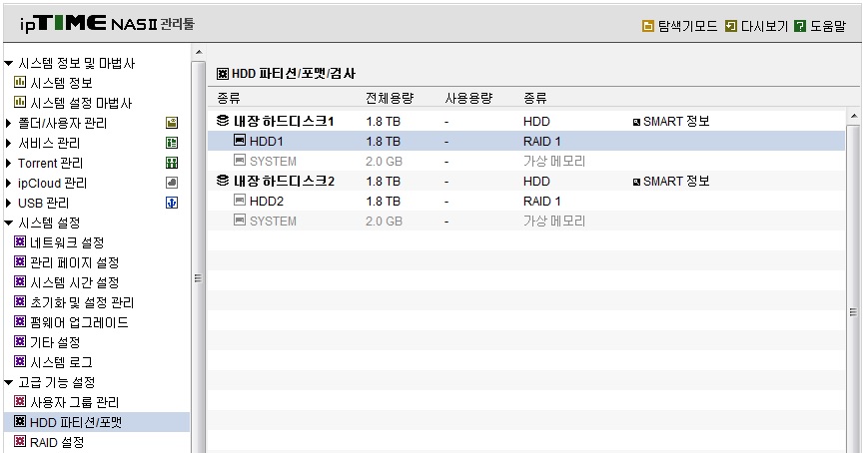Click the HDD1 drive icon

click(240, 140)
